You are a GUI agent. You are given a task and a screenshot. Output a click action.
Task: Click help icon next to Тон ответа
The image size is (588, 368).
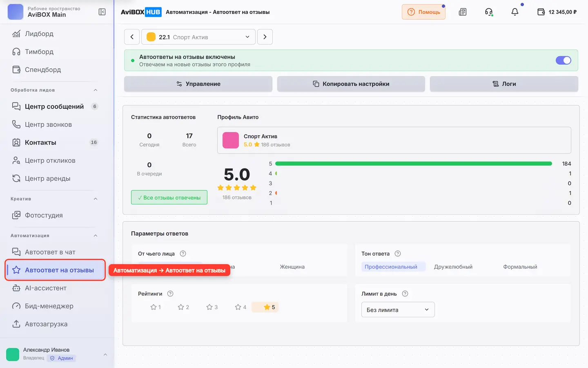[398, 254]
